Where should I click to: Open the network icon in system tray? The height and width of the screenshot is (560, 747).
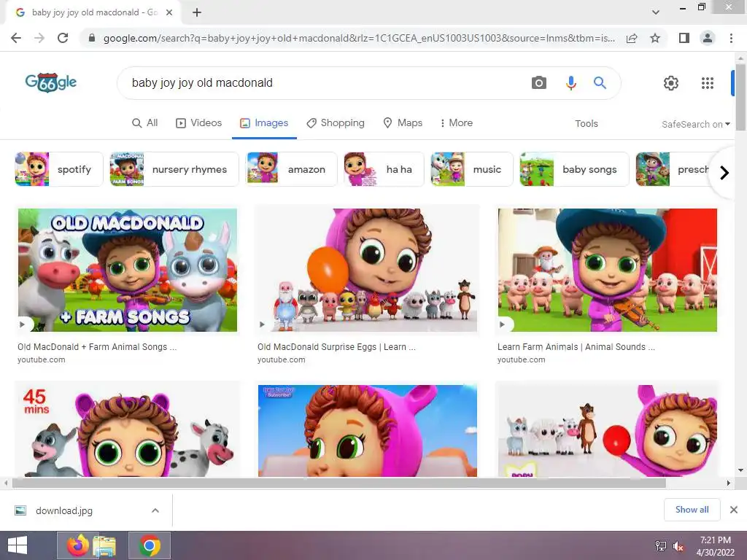click(x=661, y=545)
